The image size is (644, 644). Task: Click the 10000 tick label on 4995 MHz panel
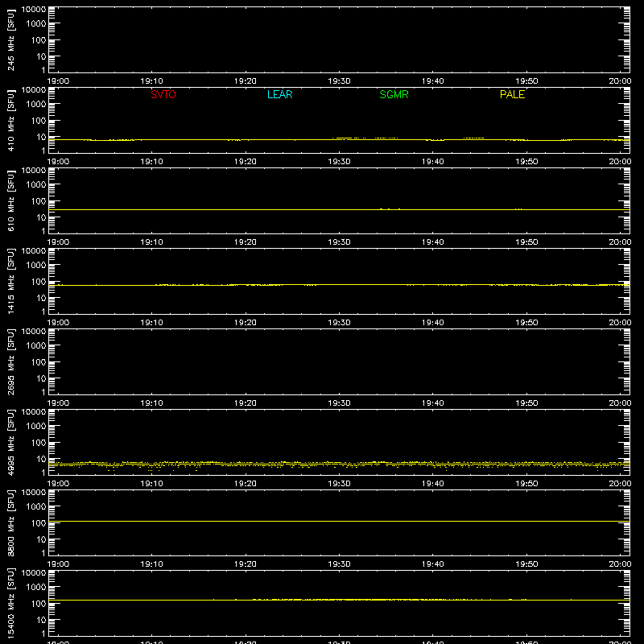(34, 412)
